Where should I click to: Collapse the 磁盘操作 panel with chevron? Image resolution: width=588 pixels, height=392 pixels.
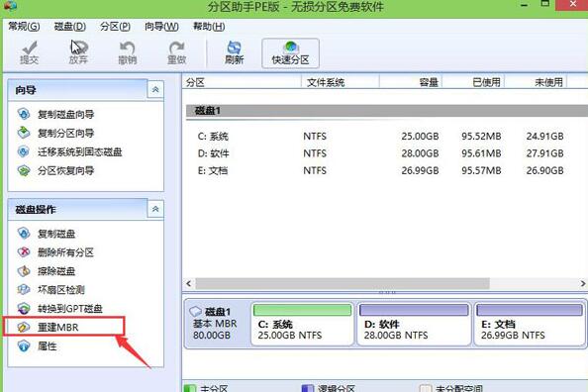[x=155, y=209]
